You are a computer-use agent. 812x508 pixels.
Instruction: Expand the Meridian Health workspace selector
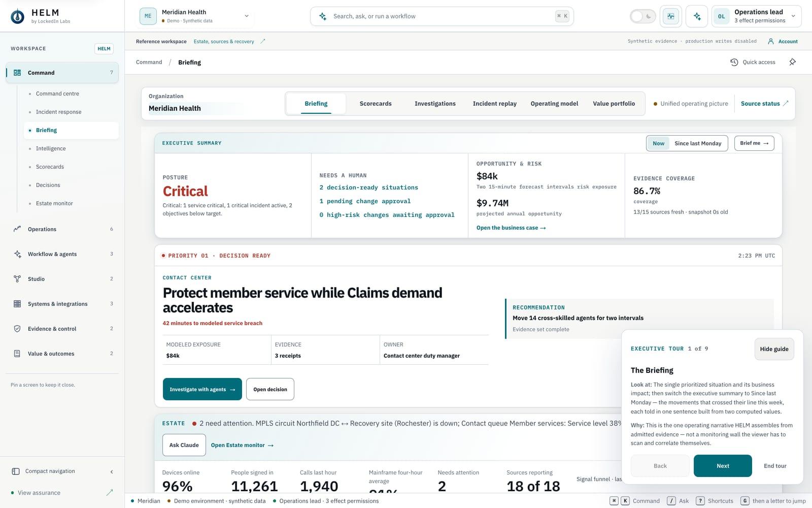click(x=196, y=16)
